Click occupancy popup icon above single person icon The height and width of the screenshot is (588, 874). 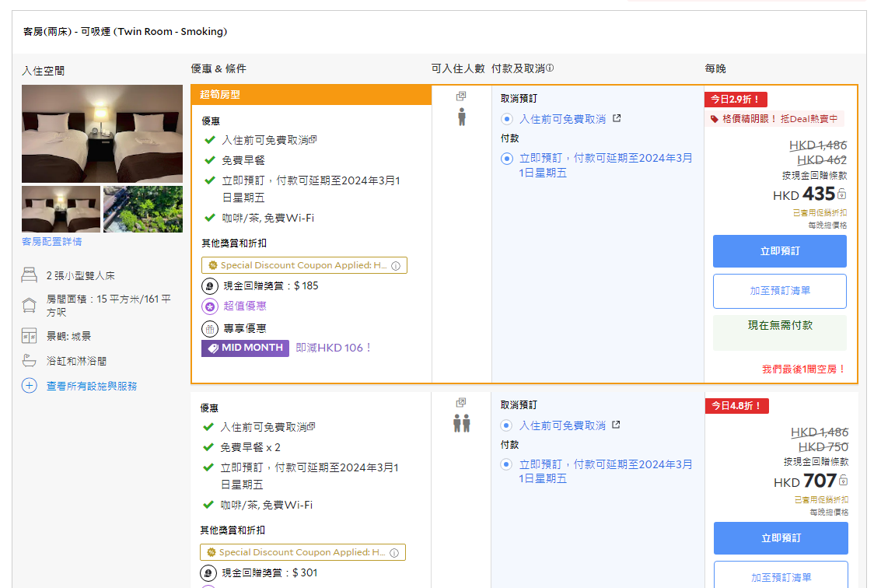[x=461, y=96]
